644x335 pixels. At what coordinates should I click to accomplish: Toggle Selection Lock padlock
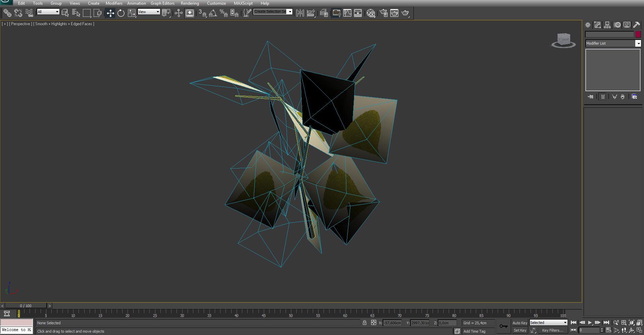point(364,323)
